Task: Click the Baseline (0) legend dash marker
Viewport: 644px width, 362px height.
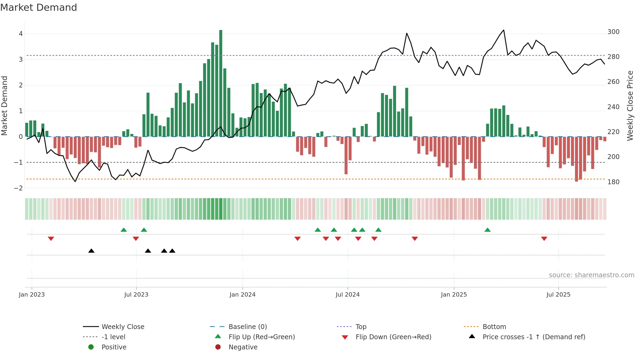Action: [x=217, y=327]
